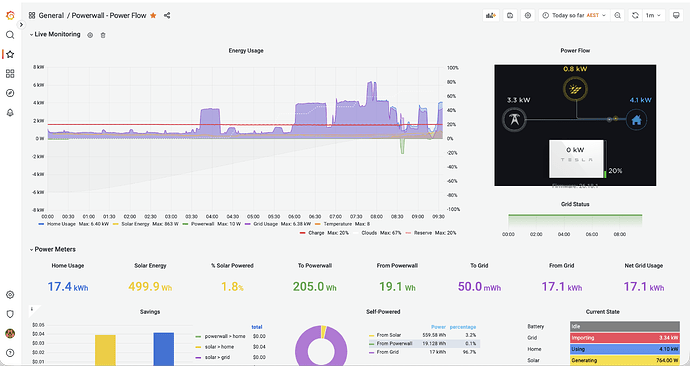Image resolution: width=690 pixels, height=366 pixels.
Task: Open Live Monitoring row options gear
Action: pyautogui.click(x=90, y=35)
